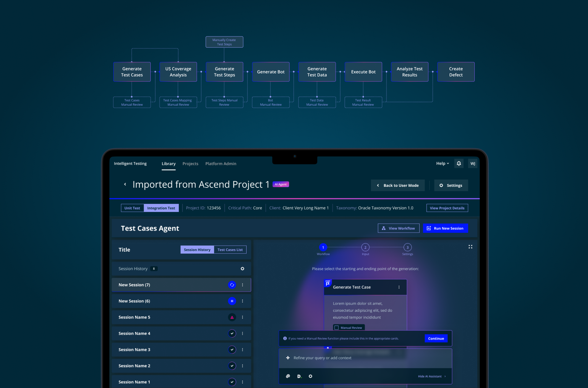Viewport: 588px width, 388px height.
Task: Click the WJ user avatar
Action: point(473,164)
